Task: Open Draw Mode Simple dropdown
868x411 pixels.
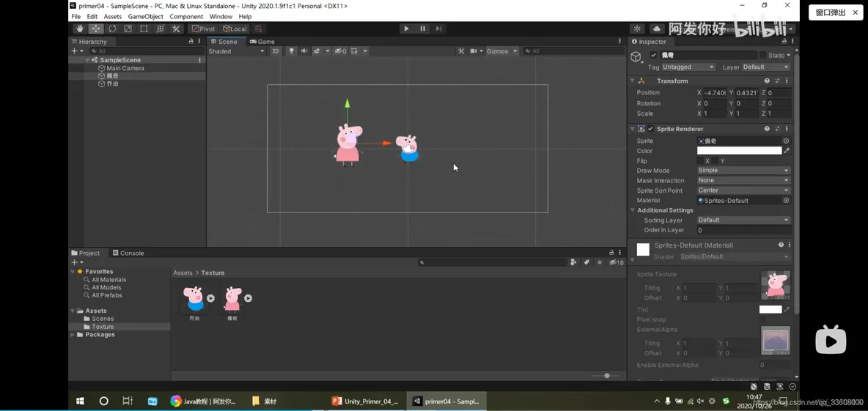Action: [743, 171]
